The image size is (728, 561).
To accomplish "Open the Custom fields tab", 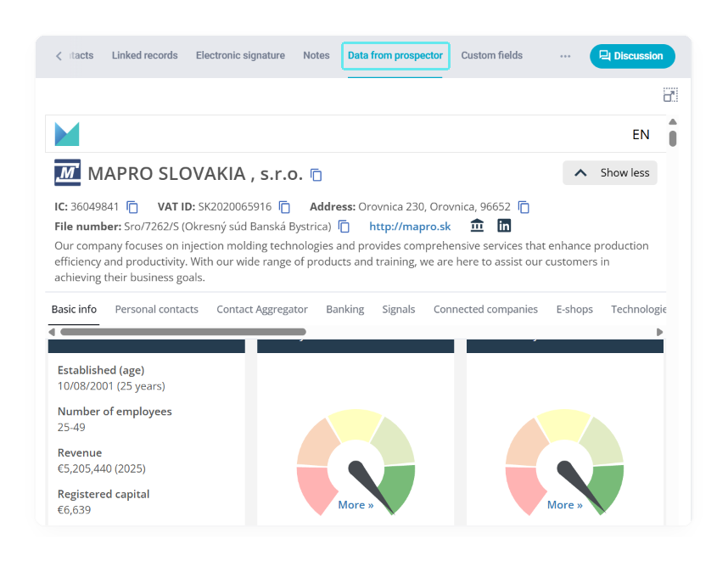I will 491,55.
